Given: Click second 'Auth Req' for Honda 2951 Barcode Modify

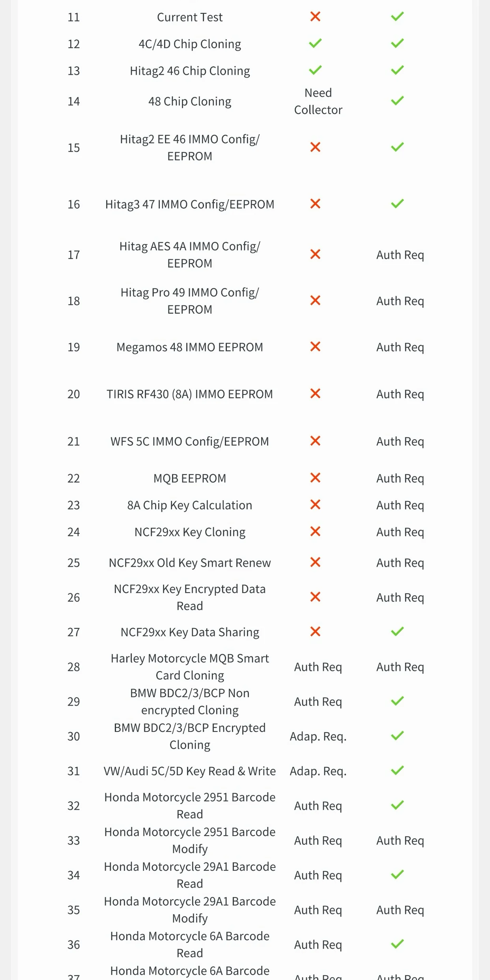Looking at the screenshot, I should 400,840.
